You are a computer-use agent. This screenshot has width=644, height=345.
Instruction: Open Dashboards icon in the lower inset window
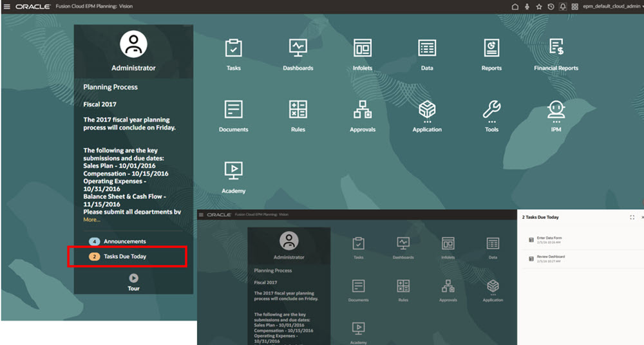click(403, 243)
